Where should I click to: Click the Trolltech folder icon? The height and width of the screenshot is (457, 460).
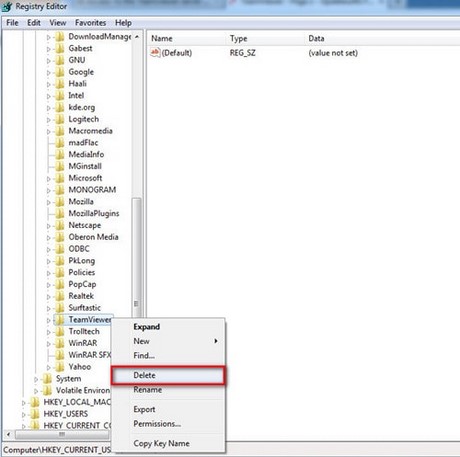pyautogui.click(x=60, y=331)
